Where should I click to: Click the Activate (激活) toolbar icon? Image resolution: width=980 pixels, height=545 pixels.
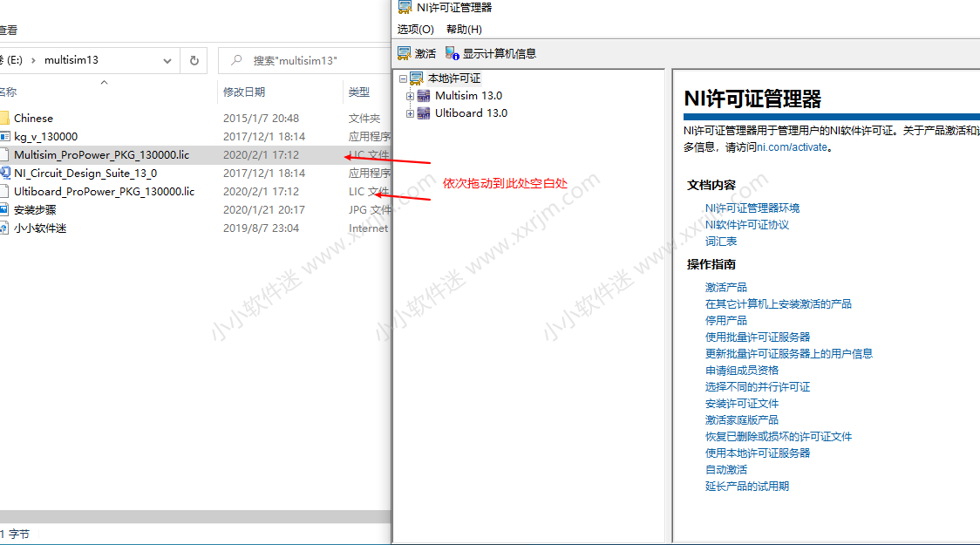405,54
